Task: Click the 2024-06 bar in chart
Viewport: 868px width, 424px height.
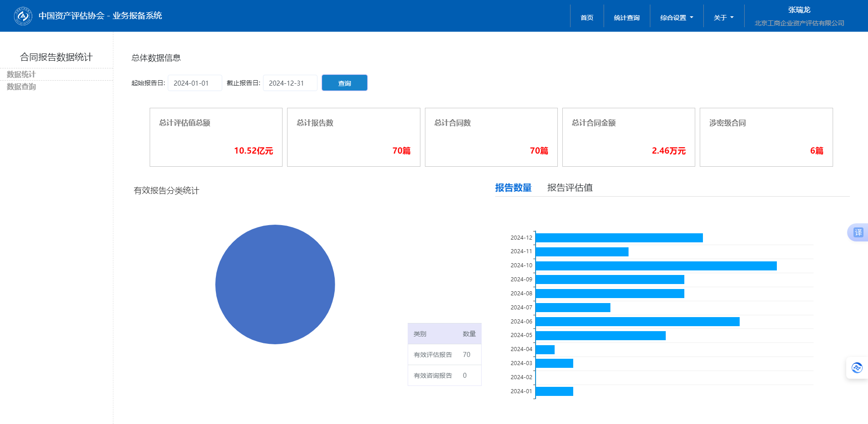Action: [637, 322]
